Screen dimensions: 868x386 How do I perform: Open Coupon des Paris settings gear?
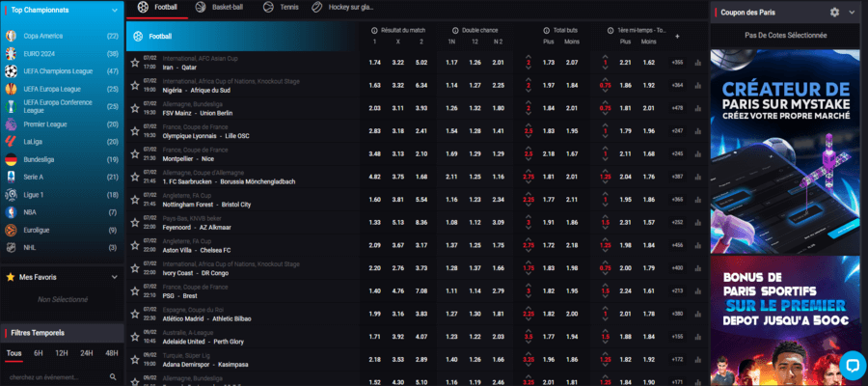[835, 13]
